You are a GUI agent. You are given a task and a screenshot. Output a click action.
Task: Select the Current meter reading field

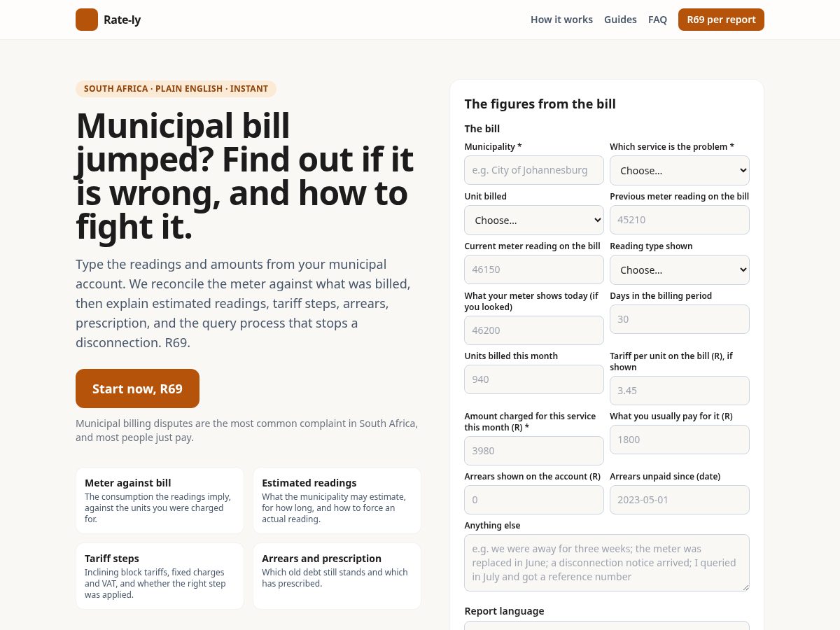coord(534,269)
